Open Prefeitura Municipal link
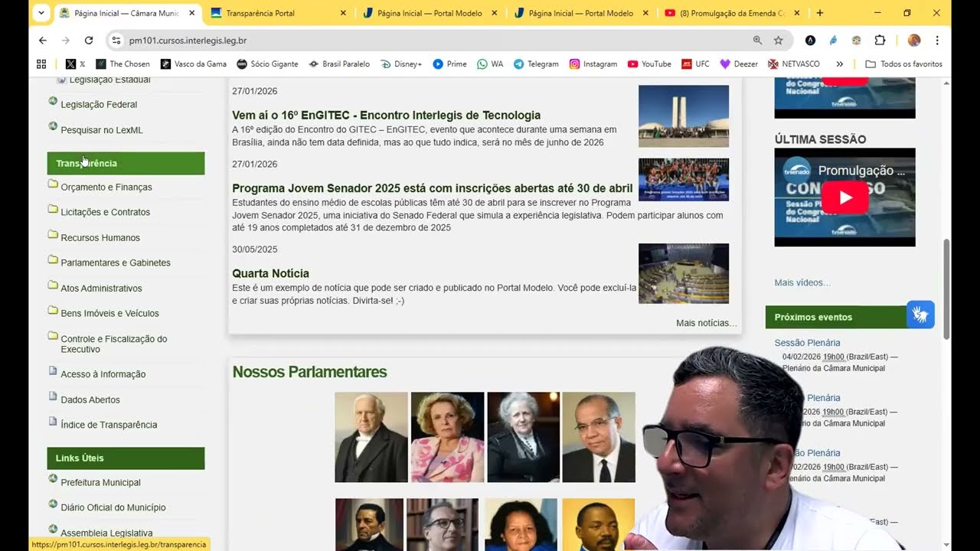The image size is (980, 551). click(100, 483)
